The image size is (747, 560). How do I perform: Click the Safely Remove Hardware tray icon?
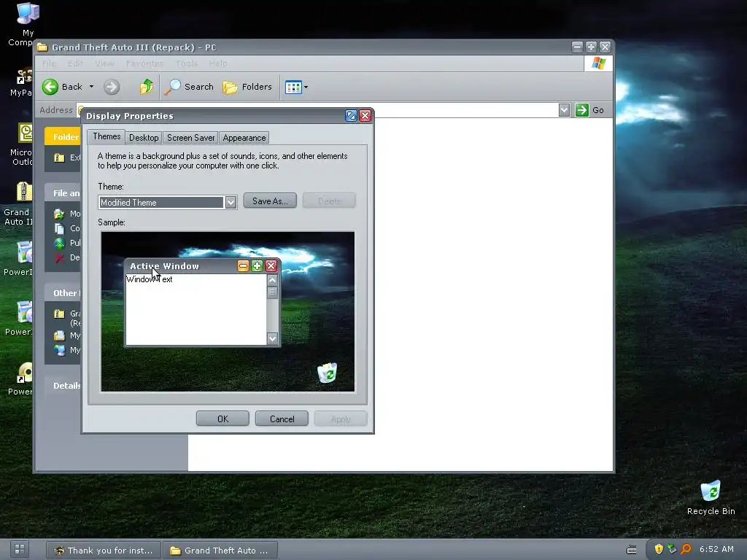[672, 549]
